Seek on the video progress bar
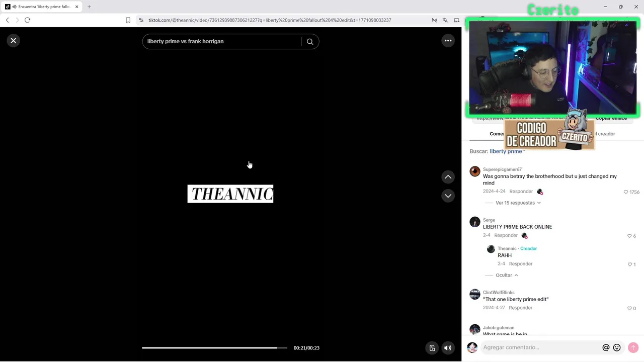The image size is (644, 362). (214, 348)
